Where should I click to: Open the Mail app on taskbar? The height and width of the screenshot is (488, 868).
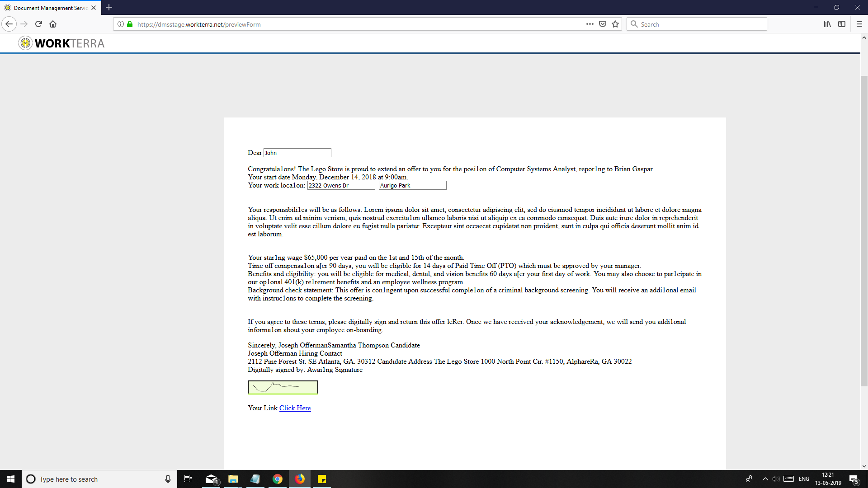(211, 479)
